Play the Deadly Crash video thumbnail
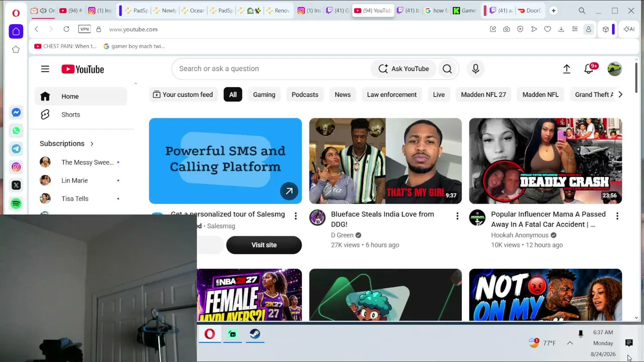The height and width of the screenshot is (362, 644). click(x=545, y=161)
